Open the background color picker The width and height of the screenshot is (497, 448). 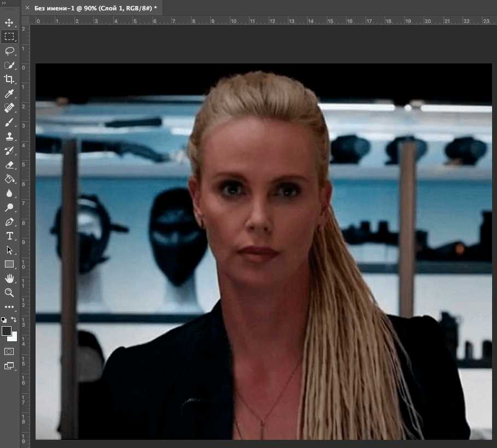tap(14, 338)
